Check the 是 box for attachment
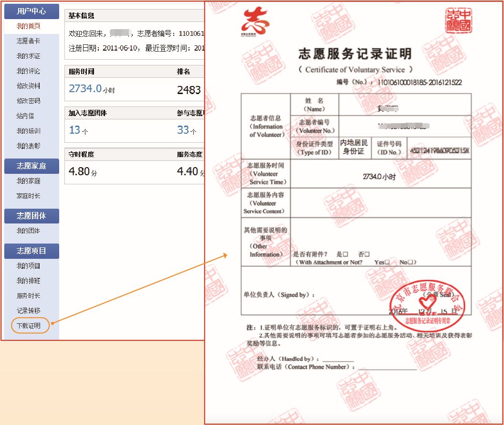Viewport: 504px width, 425px height. coord(345,255)
